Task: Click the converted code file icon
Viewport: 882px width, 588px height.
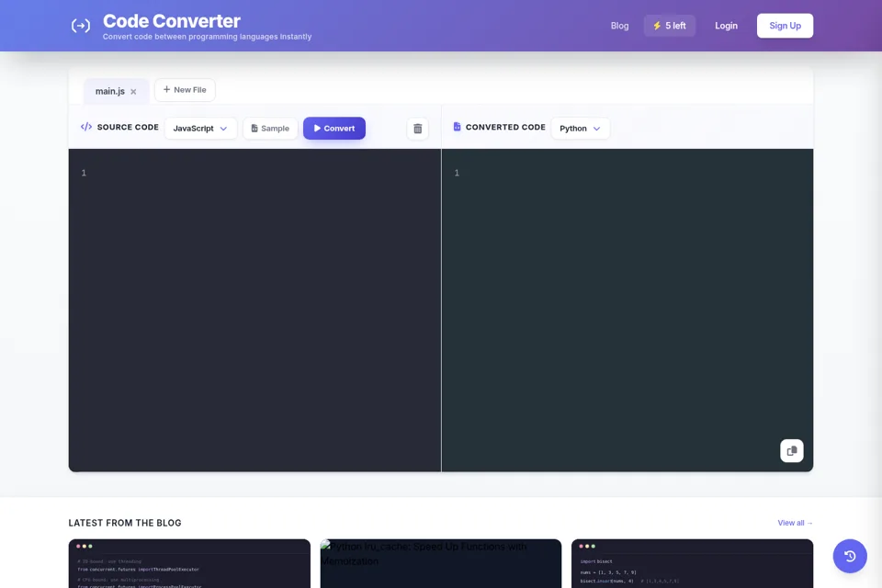Action: (457, 127)
